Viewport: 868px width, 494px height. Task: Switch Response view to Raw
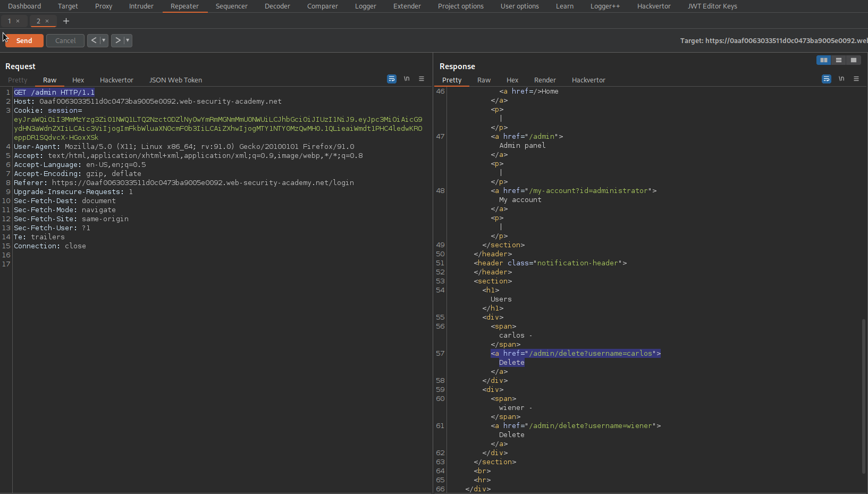pyautogui.click(x=484, y=80)
